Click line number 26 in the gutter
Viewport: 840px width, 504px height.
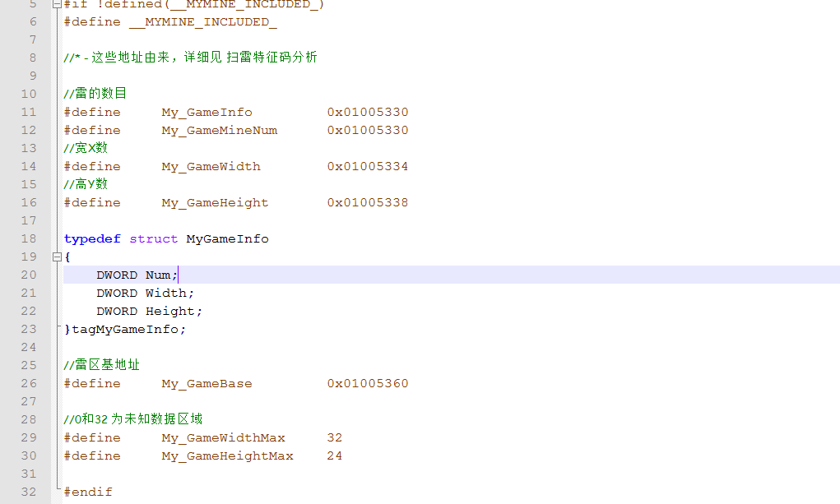point(29,383)
